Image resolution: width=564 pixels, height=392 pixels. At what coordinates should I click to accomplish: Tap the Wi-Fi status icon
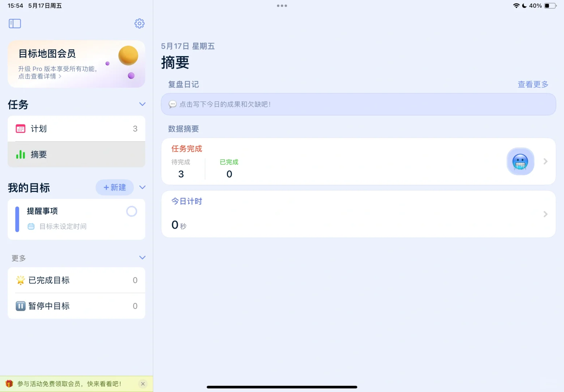coord(516,5)
